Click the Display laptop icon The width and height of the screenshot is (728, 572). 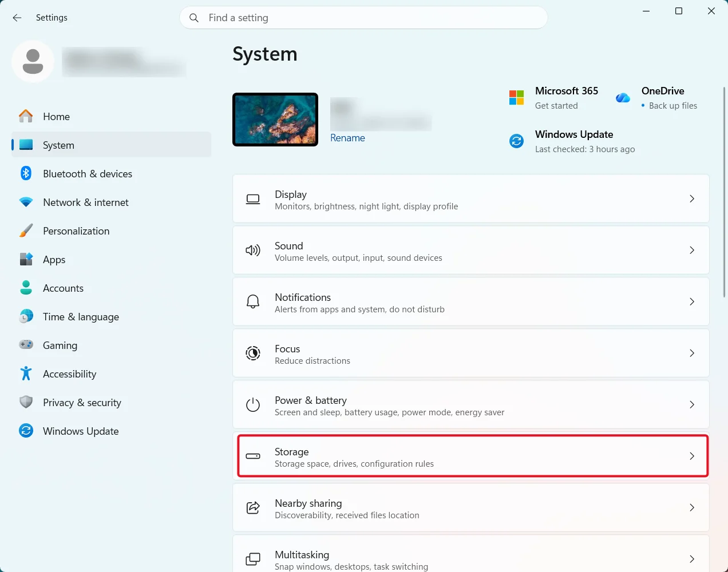(253, 199)
